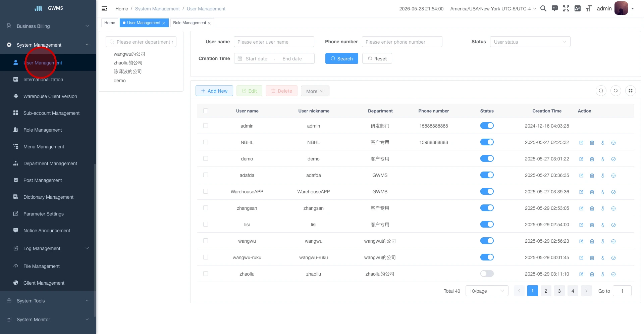The image size is (644, 334).
Task: Open the chat message icon in top bar
Action: pos(555,8)
